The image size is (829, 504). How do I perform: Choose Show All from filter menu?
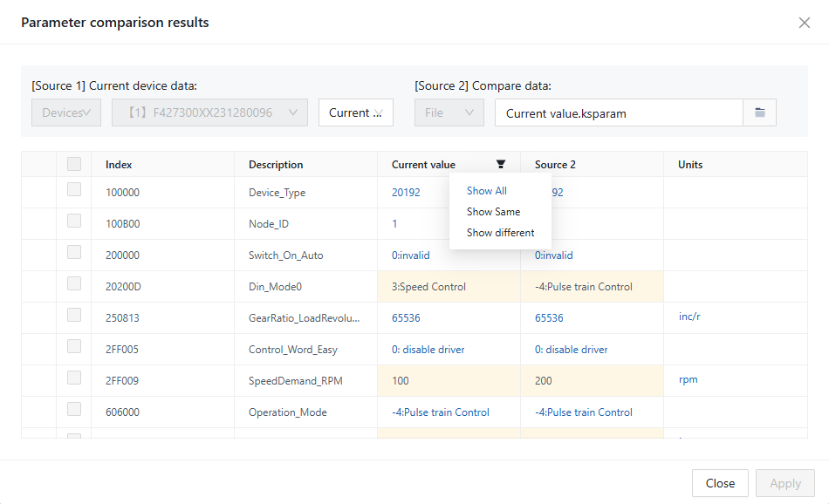tap(486, 191)
